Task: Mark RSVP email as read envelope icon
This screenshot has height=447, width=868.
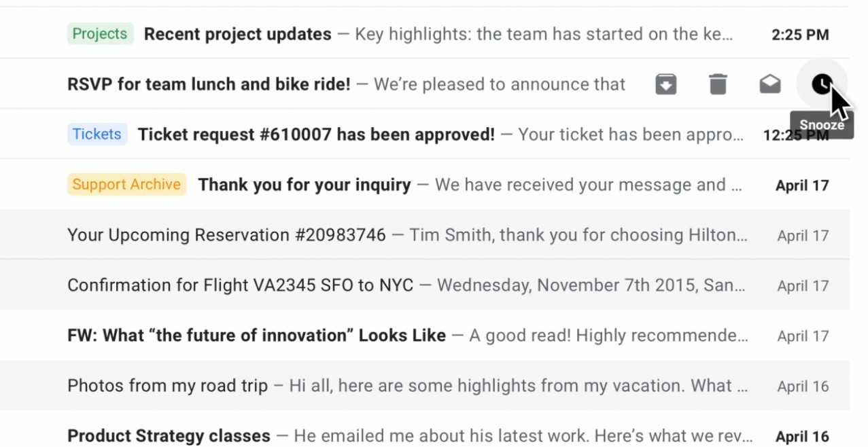Action: click(769, 84)
